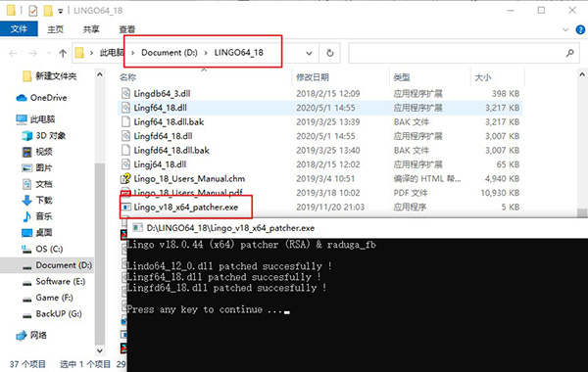Click Document (D:) breadcrumb in address bar

(x=170, y=53)
